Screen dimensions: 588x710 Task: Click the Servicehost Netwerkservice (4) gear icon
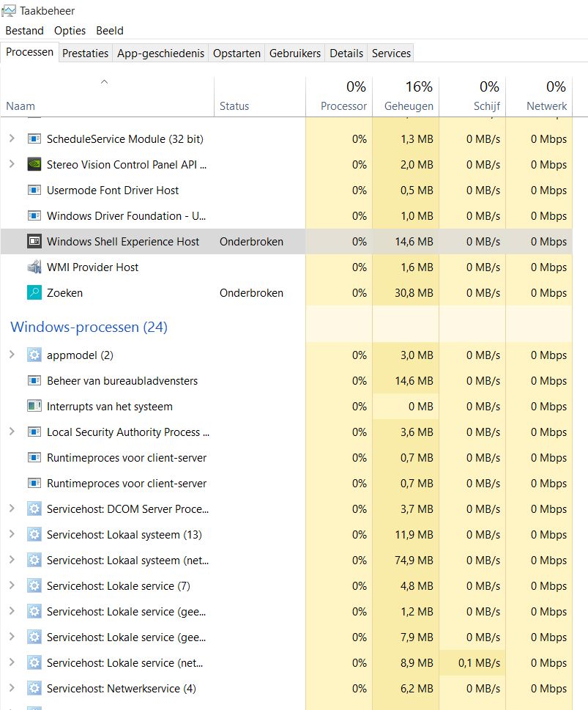(x=34, y=688)
